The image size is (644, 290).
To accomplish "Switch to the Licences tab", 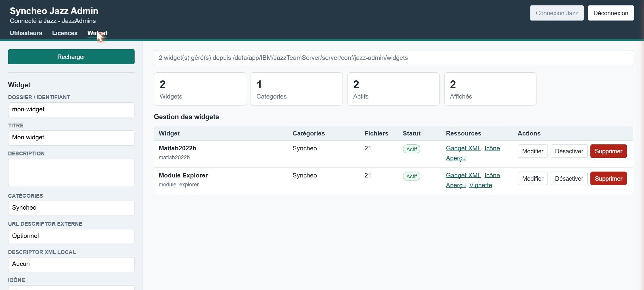I will [x=65, y=33].
